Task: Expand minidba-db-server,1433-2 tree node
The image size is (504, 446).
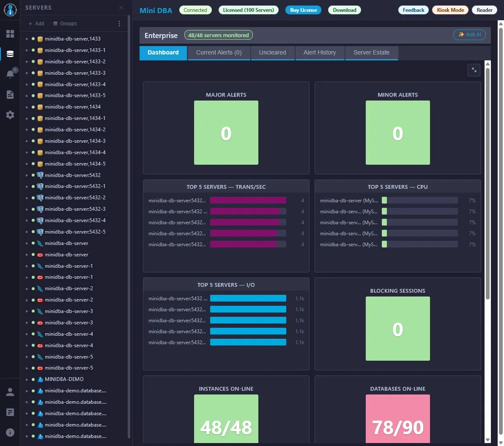Action: click(27, 62)
